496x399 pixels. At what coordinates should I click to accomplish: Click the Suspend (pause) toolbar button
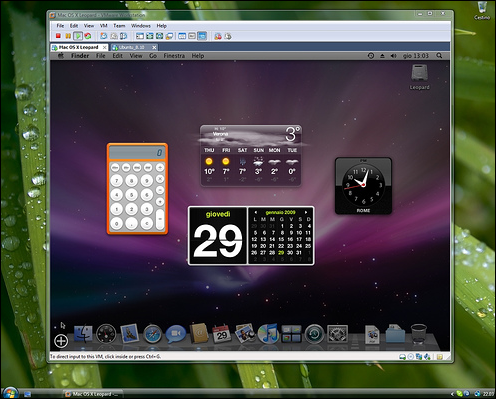(68, 36)
